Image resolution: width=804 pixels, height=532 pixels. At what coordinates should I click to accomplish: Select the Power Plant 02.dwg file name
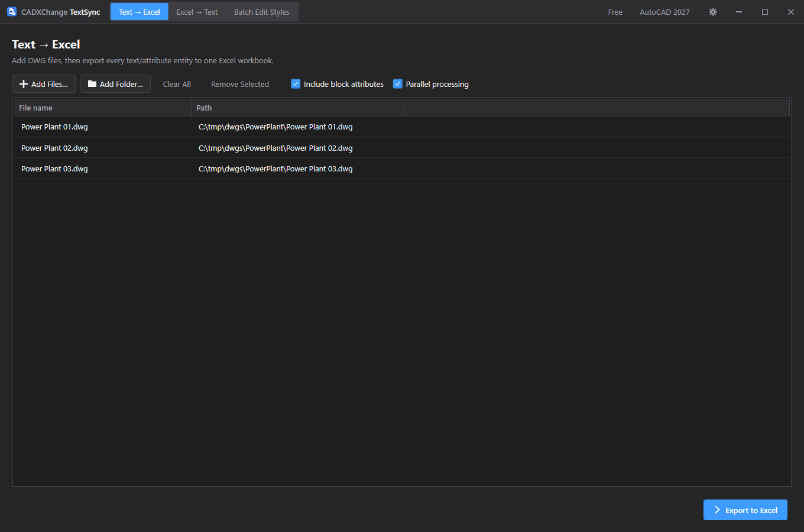point(54,148)
